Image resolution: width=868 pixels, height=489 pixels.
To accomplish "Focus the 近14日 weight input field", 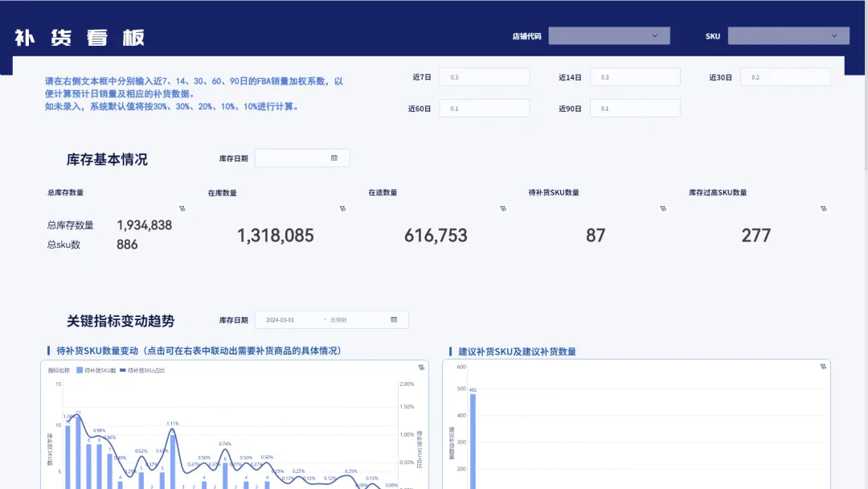I will pyautogui.click(x=635, y=77).
